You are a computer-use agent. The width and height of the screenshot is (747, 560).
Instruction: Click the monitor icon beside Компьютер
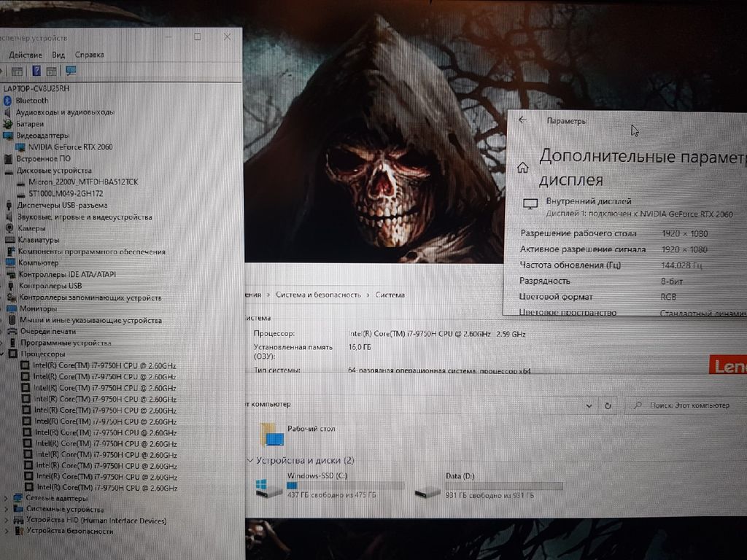click(10, 262)
